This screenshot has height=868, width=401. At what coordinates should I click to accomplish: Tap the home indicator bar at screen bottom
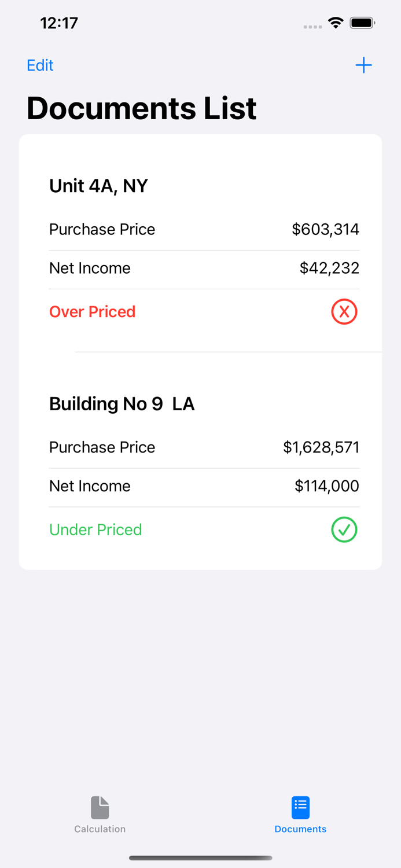[x=200, y=858]
